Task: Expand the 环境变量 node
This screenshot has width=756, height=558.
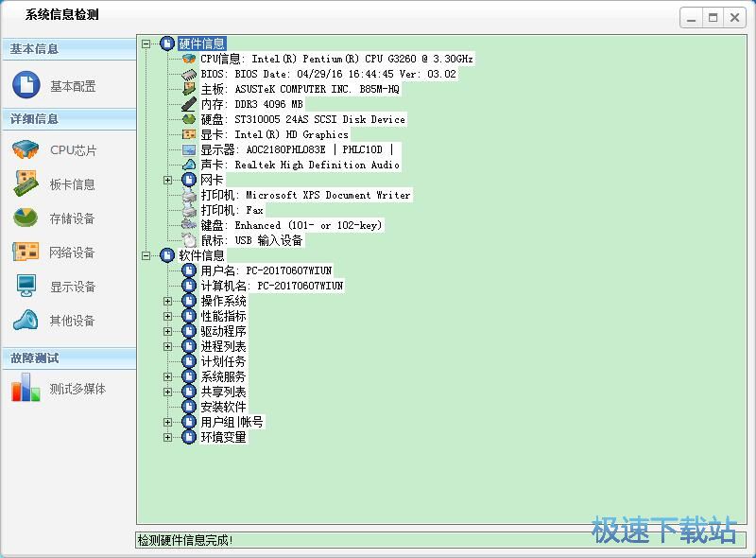Action: 167,437
